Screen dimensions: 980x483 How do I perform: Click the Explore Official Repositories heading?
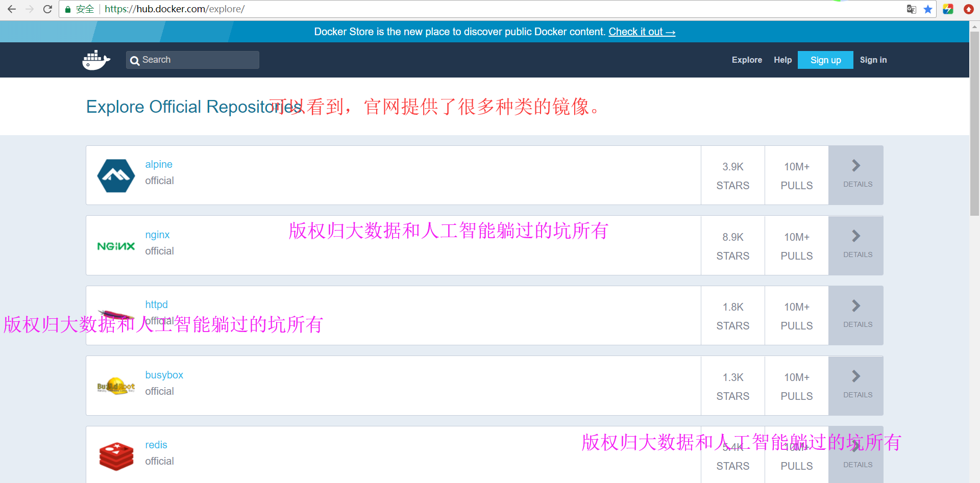[x=194, y=107]
